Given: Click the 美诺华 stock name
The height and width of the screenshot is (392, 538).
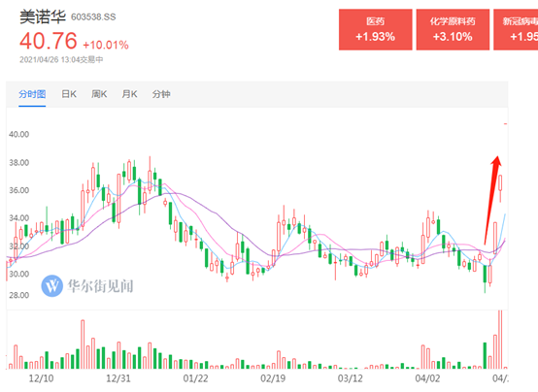Looking at the screenshot, I should pyautogui.click(x=43, y=16).
